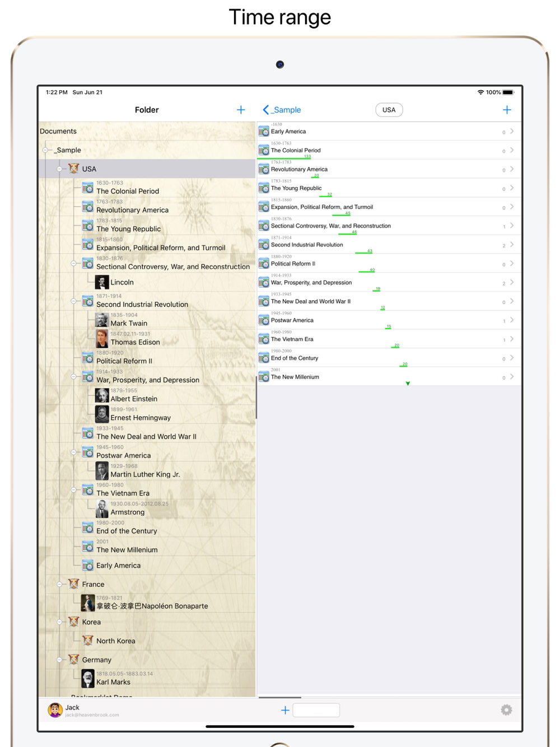Select Sectional Controversy row in right list
Viewport: 560px width, 747px height.
point(389,226)
